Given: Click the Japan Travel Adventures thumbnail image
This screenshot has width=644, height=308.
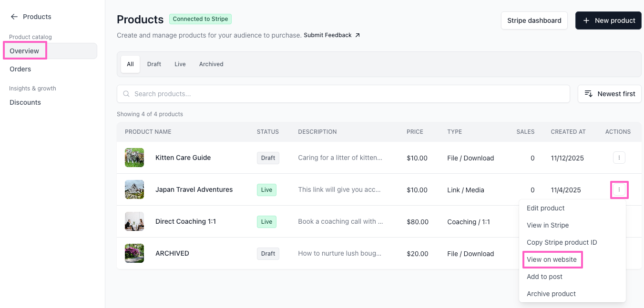Looking at the screenshot, I should click(134, 189).
